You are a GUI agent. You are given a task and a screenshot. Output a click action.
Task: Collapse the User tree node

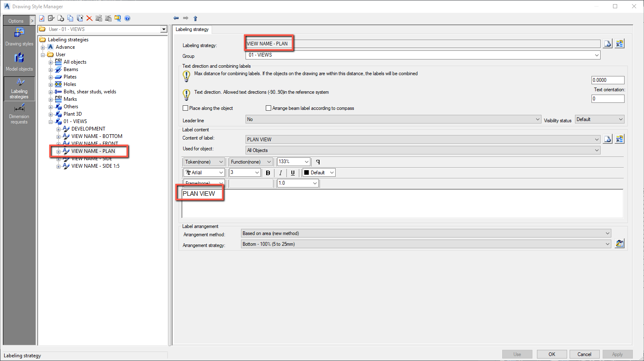point(43,55)
